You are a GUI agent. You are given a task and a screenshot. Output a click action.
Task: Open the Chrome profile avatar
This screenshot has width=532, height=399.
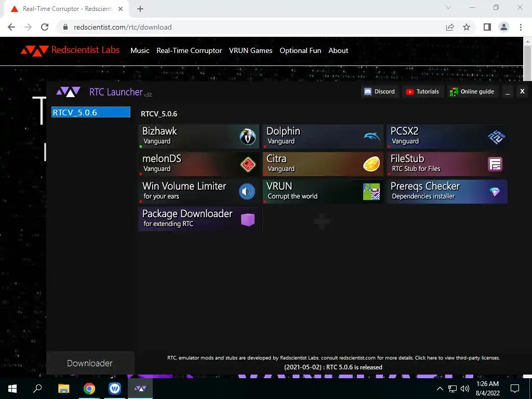pyautogui.click(x=504, y=27)
